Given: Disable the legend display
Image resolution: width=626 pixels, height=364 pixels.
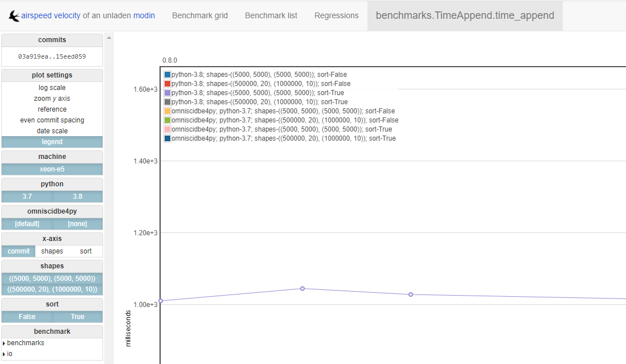Looking at the screenshot, I should click(52, 141).
